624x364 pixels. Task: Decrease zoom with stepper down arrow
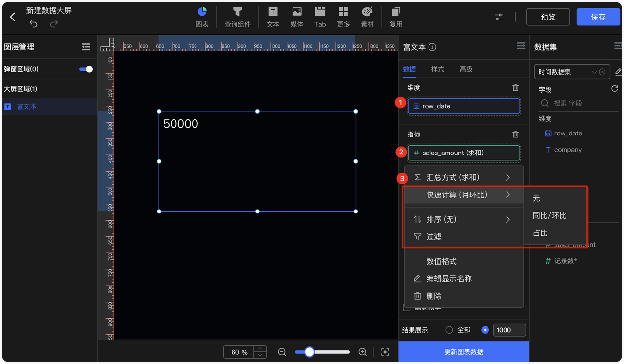coord(260,355)
